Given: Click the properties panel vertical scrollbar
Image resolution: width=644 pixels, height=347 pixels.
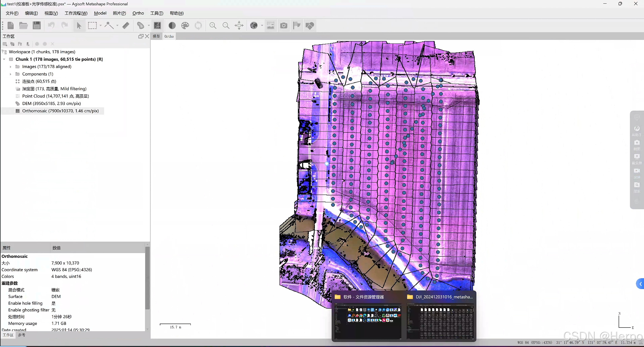Looking at the screenshot, I should click(147, 277).
